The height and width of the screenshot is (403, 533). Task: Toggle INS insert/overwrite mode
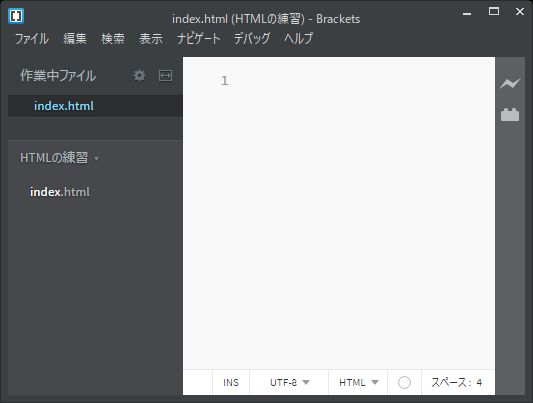[x=231, y=383]
